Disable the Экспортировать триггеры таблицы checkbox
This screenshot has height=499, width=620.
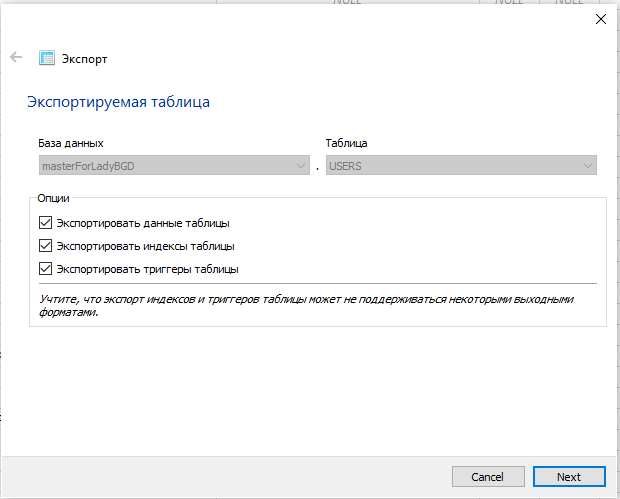pos(44,268)
